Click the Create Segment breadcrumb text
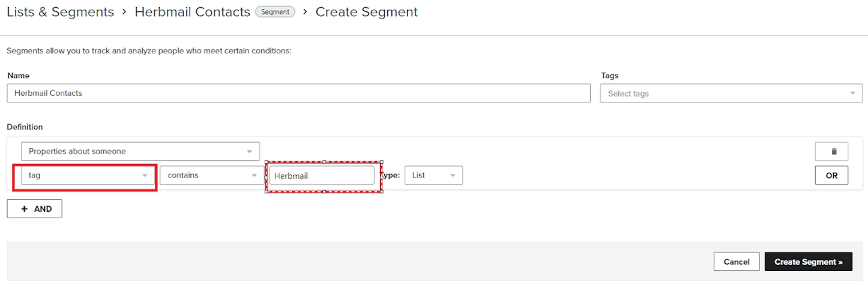The width and height of the screenshot is (868, 298). pos(367,12)
